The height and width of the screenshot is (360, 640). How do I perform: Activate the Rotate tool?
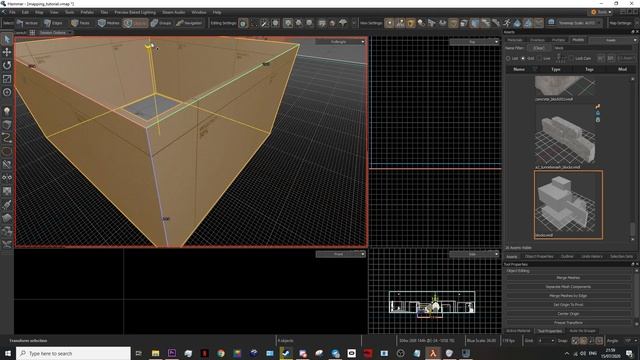[x=7, y=65]
